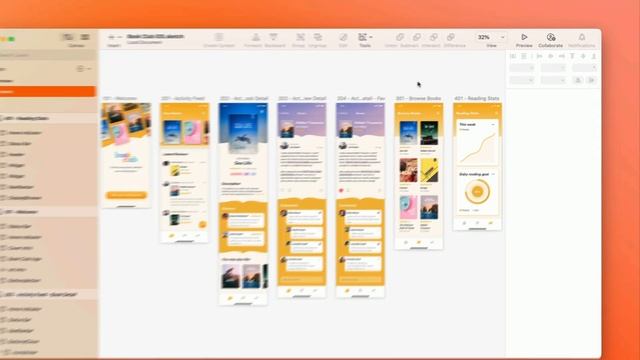Screen dimensions: 640x360
Task: Select the orange highlighted page row
Action: tap(48, 91)
